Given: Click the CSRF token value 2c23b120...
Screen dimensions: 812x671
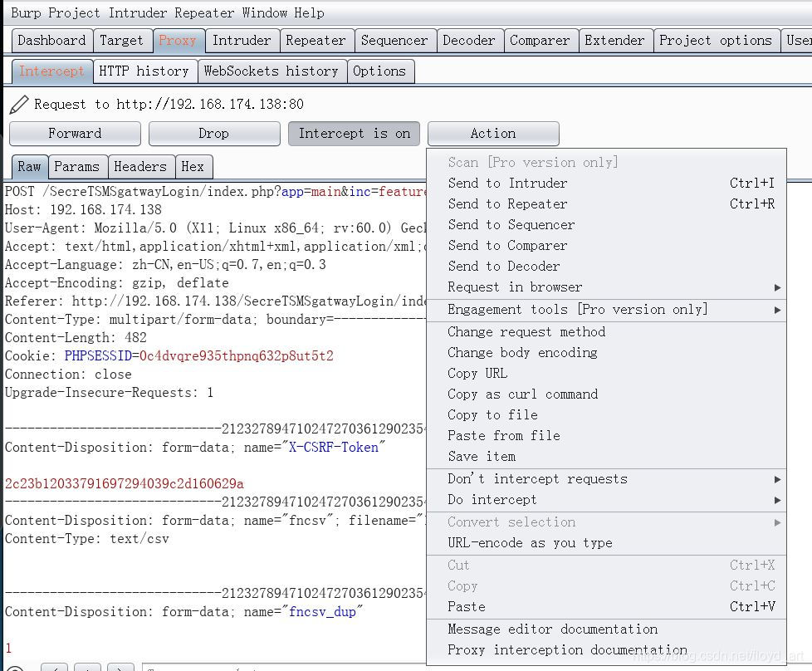Looking at the screenshot, I should tap(125, 484).
